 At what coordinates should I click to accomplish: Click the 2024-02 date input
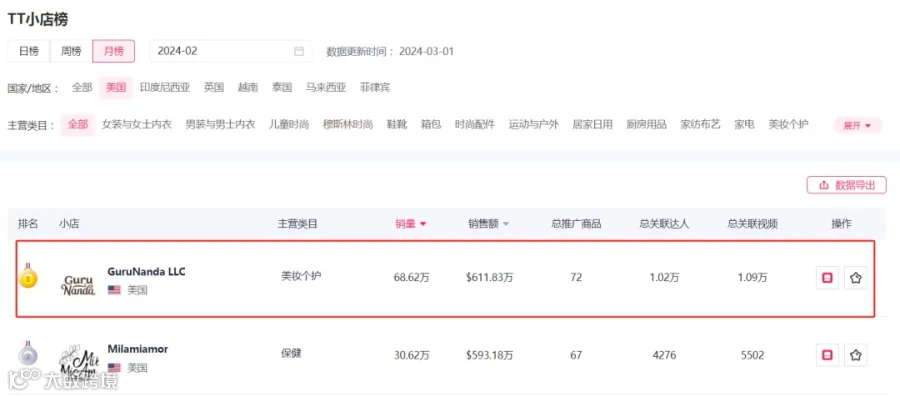click(x=231, y=51)
